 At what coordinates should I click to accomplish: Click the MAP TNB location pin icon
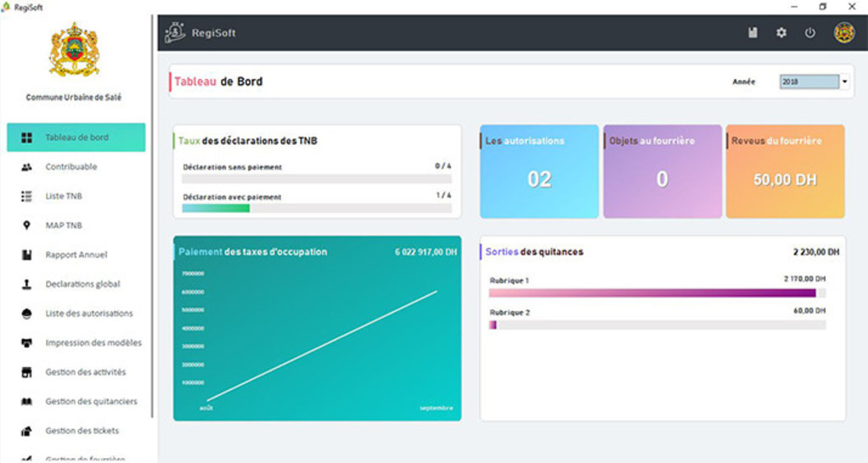point(26,226)
